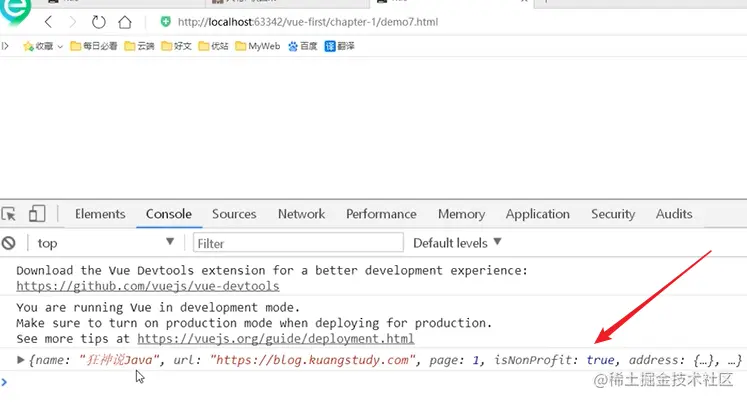Click the green security shield icon
This screenshot has height=402, width=747.
(165, 21)
